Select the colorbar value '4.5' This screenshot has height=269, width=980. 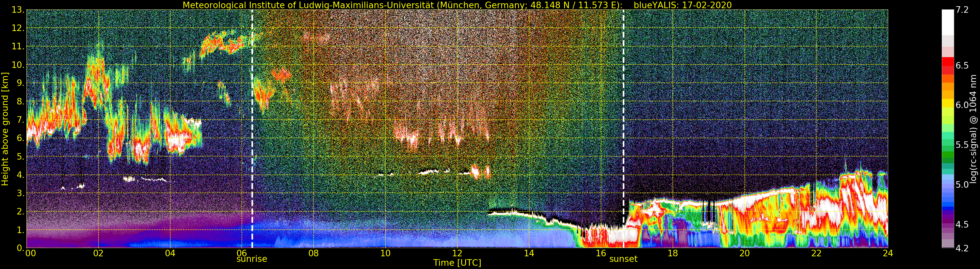962,224
